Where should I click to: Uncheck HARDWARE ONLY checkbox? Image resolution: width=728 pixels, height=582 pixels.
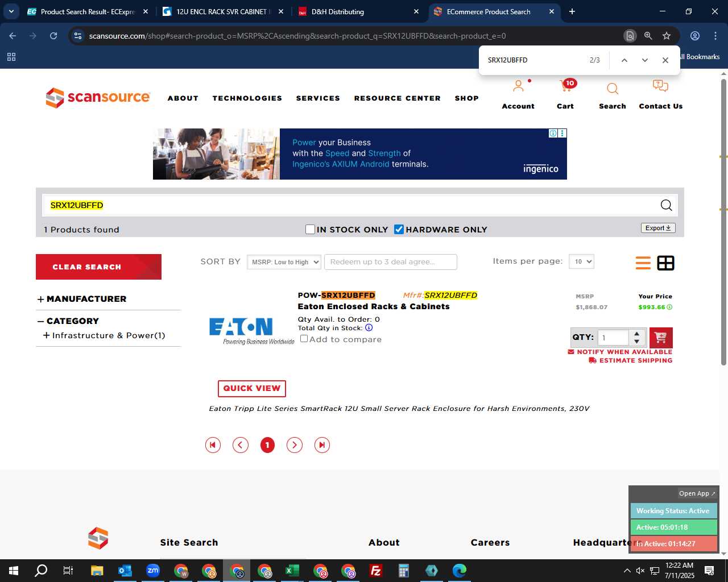[x=399, y=230]
